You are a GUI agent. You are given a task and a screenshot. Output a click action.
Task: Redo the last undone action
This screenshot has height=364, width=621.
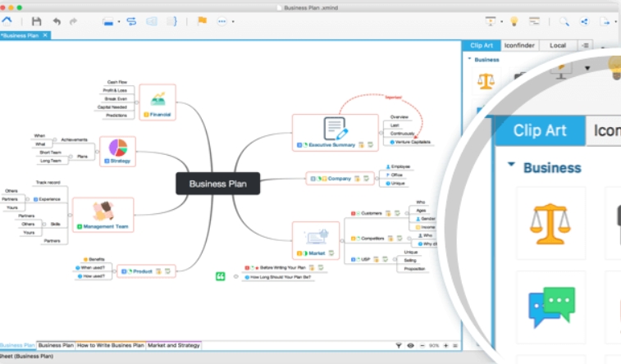click(x=73, y=21)
